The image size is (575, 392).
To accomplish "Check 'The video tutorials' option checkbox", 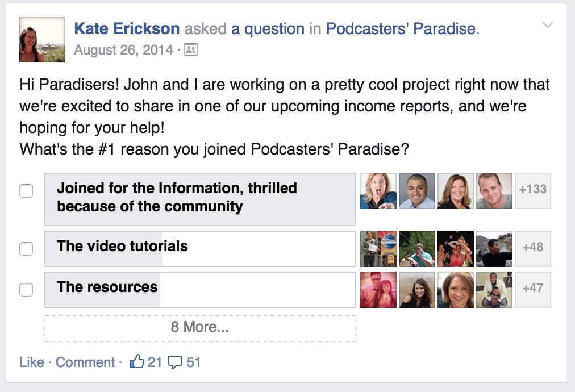I will [x=26, y=249].
